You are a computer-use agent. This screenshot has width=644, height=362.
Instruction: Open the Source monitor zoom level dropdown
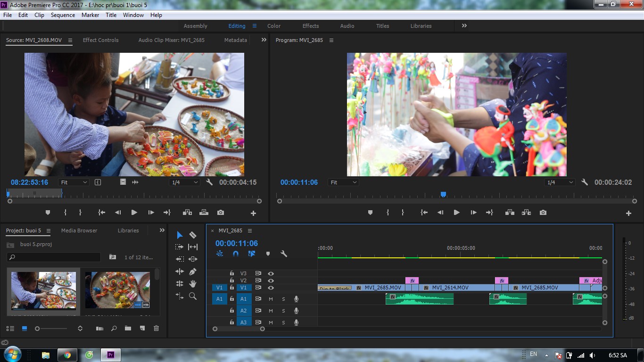(74, 182)
